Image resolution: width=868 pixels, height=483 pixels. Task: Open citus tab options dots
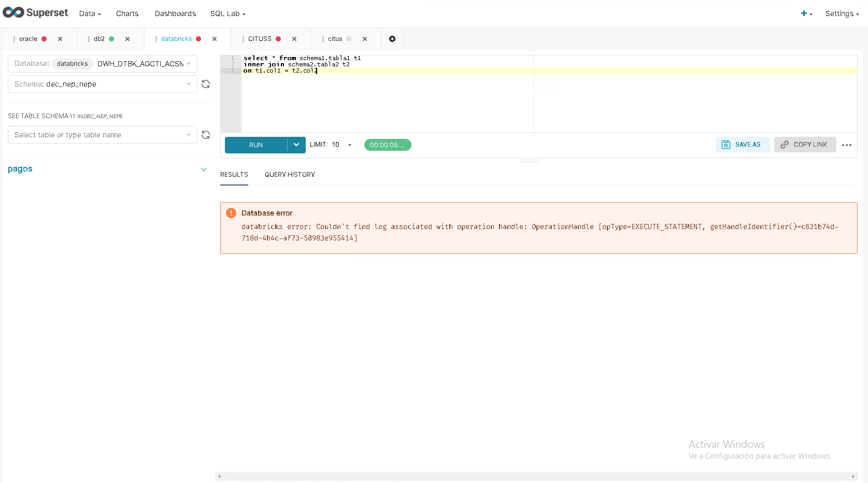323,39
